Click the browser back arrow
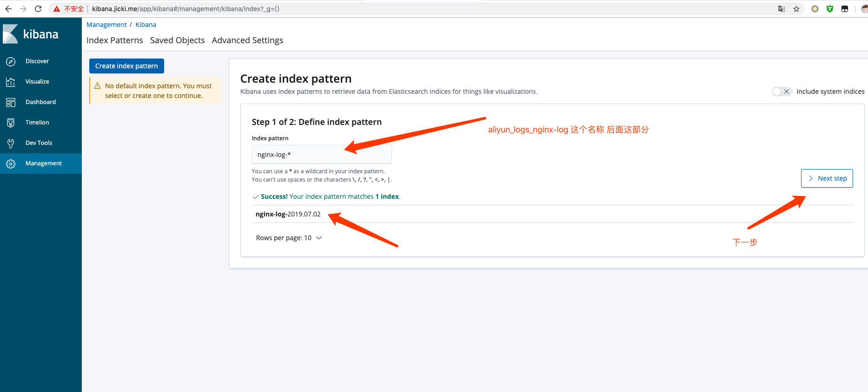 click(8, 9)
